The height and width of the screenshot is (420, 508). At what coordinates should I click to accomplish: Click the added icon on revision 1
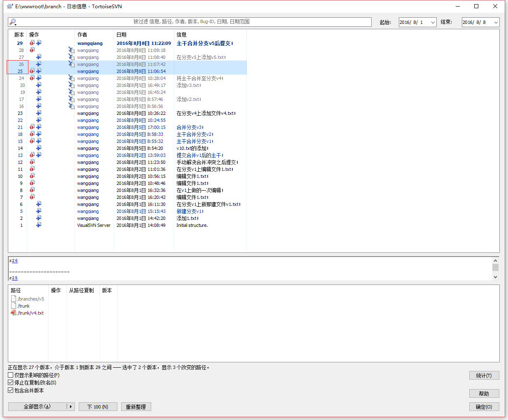pyautogui.click(x=39, y=225)
